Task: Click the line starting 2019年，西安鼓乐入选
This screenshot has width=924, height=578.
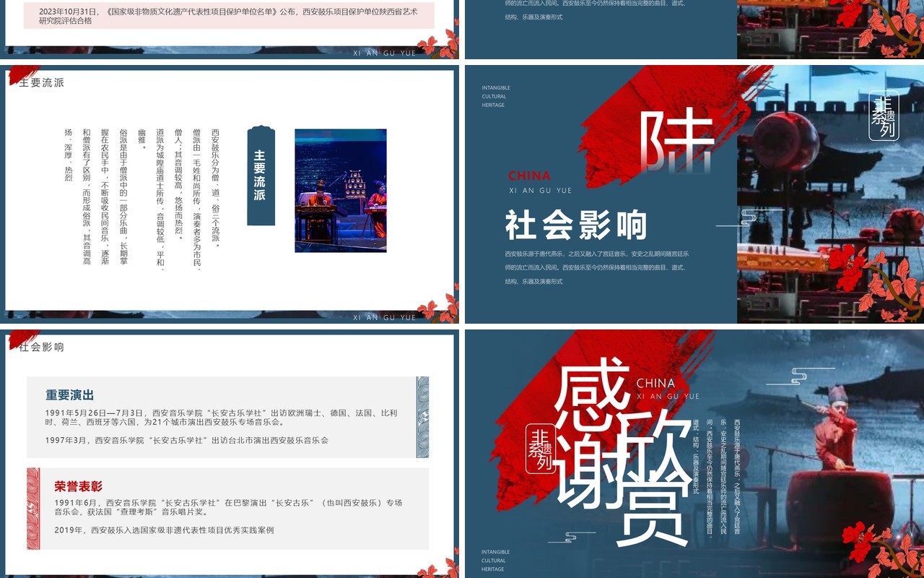Action: point(164,530)
